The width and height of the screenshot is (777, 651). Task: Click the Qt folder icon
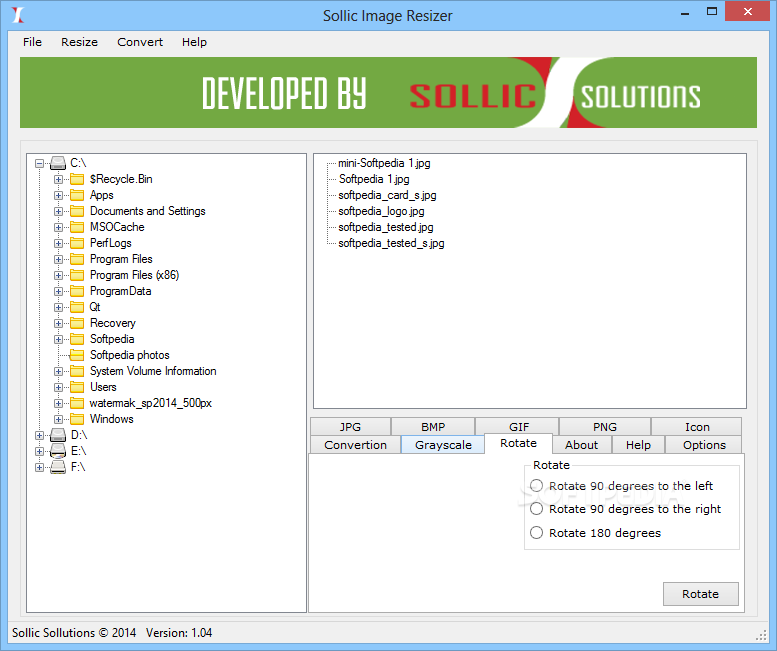tap(77, 307)
